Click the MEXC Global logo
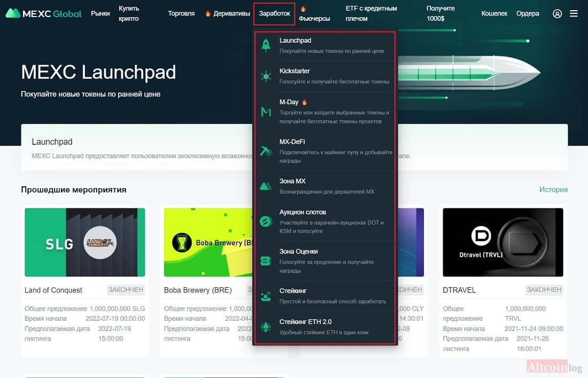 click(x=43, y=13)
